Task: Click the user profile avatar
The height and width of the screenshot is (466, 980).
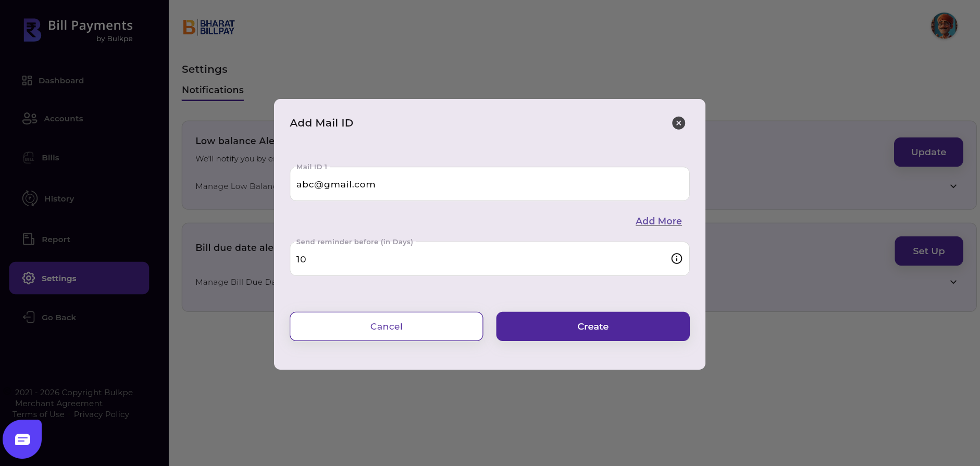Action: point(944,26)
